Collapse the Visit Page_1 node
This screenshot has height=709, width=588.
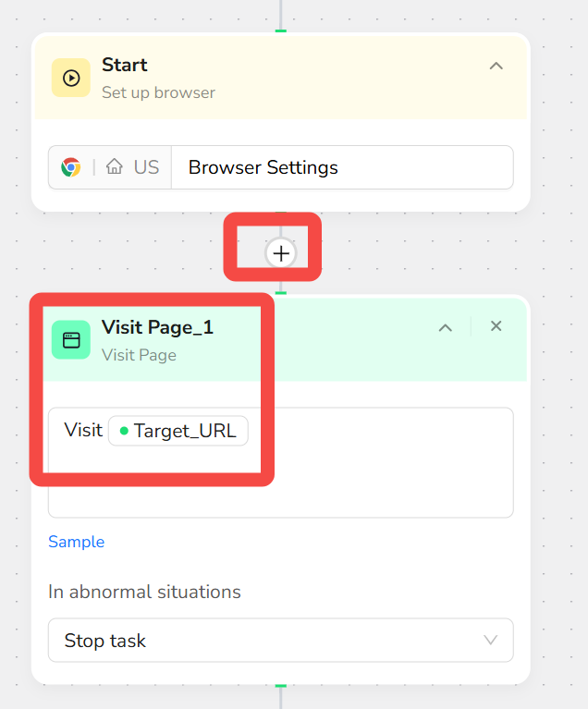pyautogui.click(x=446, y=327)
